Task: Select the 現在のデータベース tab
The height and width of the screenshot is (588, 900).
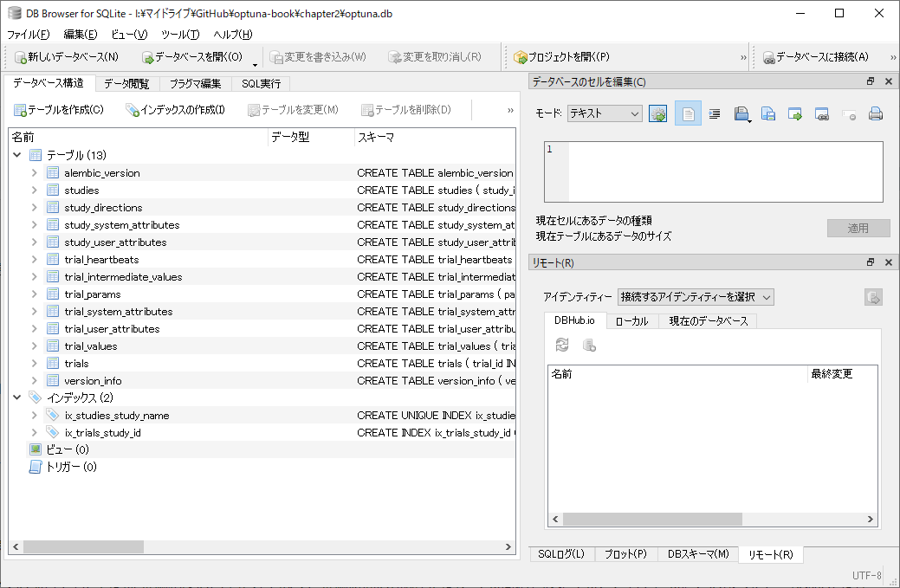Action: tap(709, 321)
